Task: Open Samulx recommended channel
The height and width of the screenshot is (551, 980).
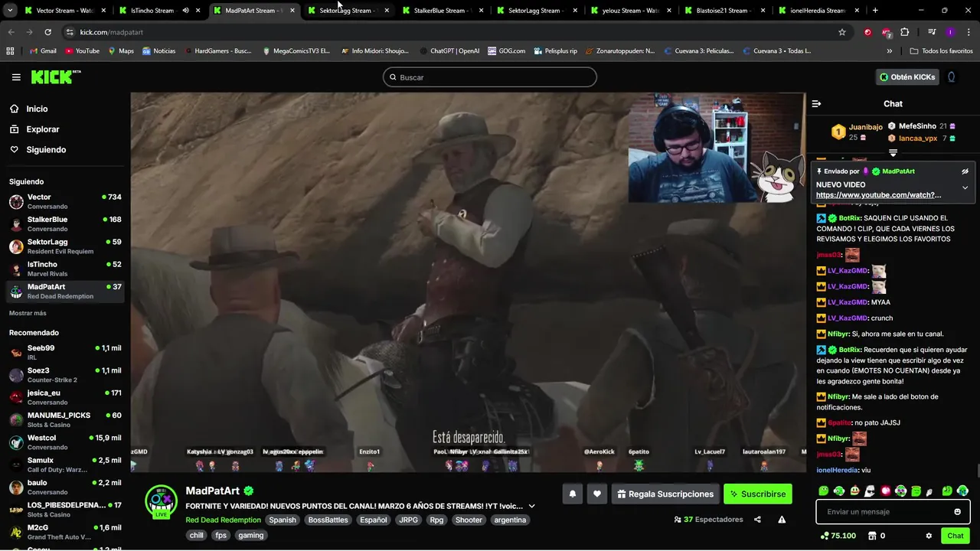Action: coord(65,465)
